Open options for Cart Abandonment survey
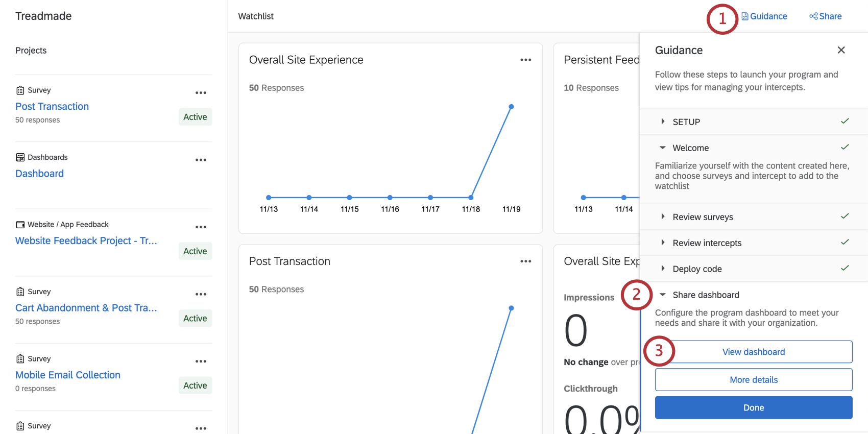This screenshot has height=434, width=868. (x=201, y=294)
